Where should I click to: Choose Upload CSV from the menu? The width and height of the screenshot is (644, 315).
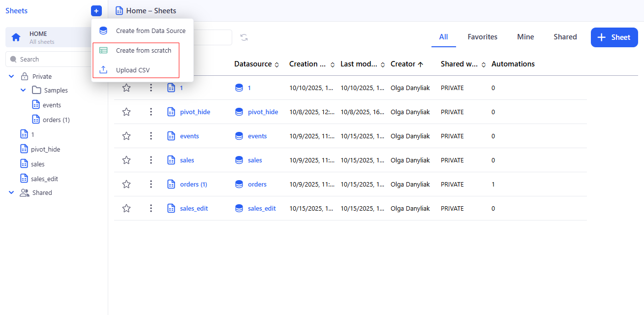pos(132,70)
